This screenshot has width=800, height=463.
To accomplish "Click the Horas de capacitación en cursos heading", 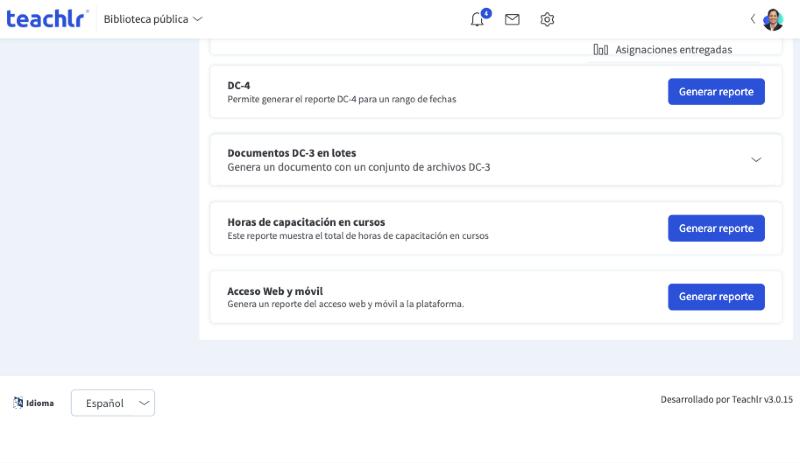I will [x=306, y=222].
